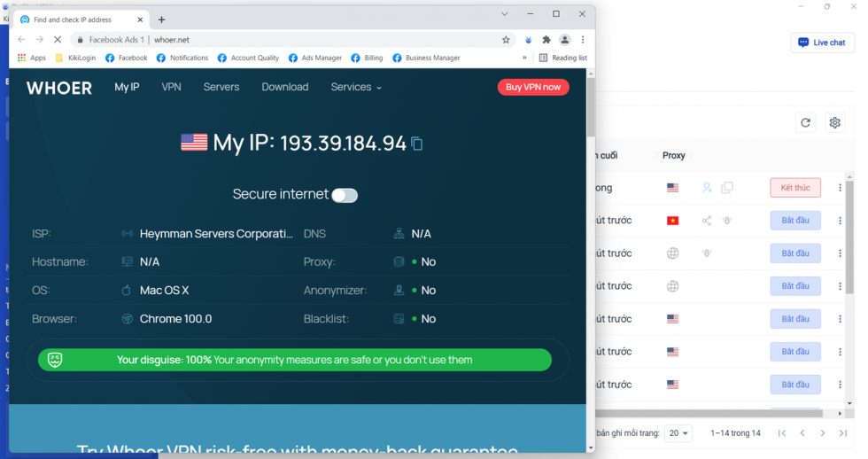Open the Billing bookmark

[x=367, y=58]
